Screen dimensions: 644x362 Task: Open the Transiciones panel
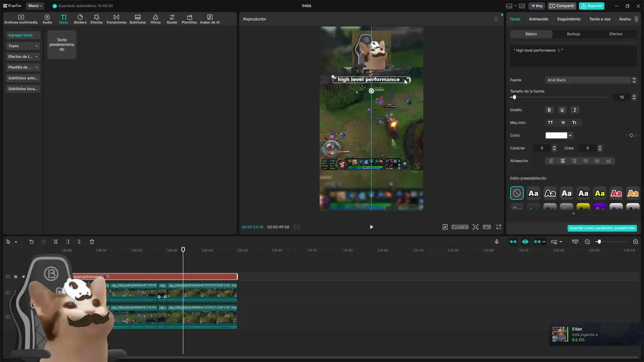tap(116, 20)
